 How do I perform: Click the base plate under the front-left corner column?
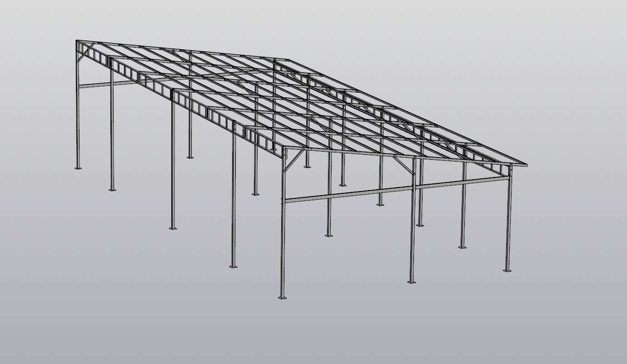282,298
